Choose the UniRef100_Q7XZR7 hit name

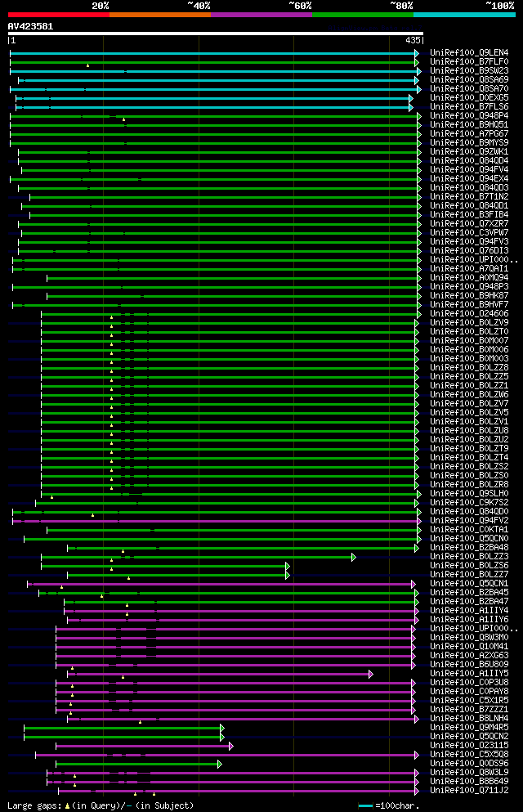click(469, 224)
